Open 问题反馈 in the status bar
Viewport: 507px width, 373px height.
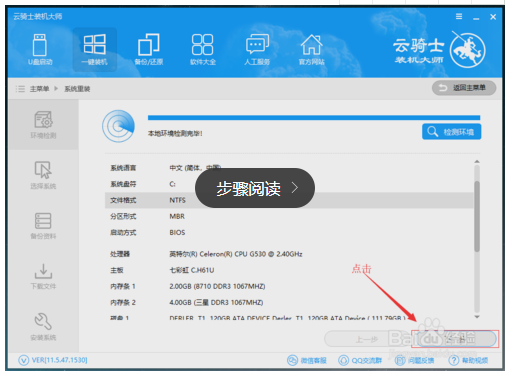414,360
